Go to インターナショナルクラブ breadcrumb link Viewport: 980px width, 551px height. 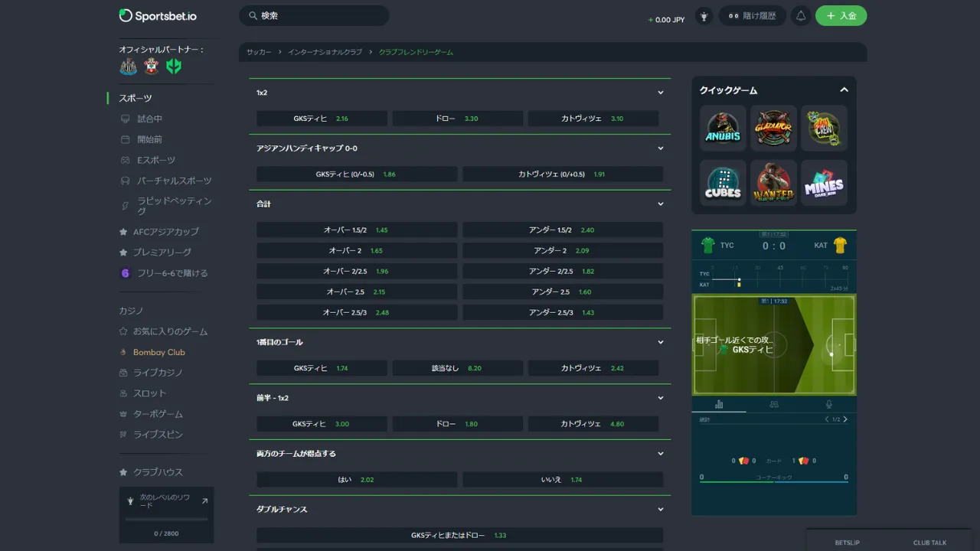pyautogui.click(x=325, y=52)
